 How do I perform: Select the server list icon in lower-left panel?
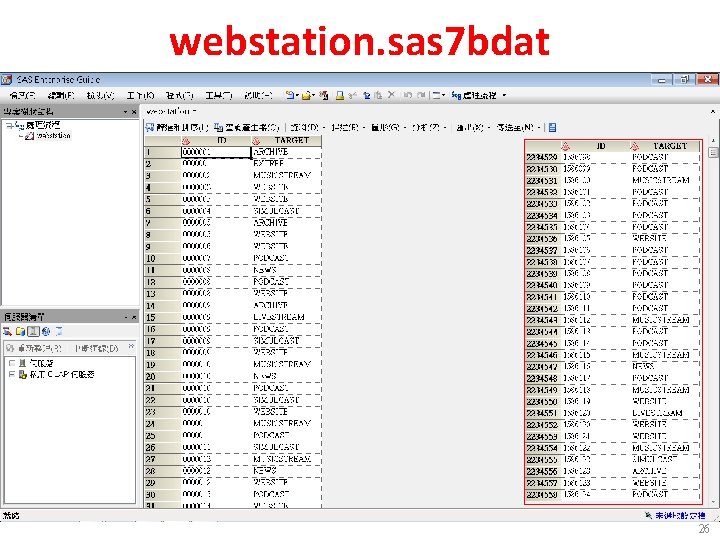(x=33, y=331)
